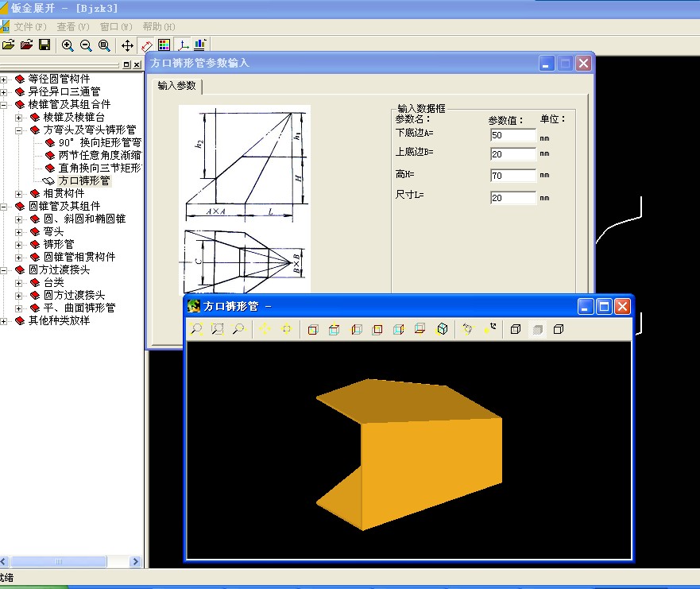The image size is (700, 589).
Task: Expand the 裤形管 tree node
Action: pyautogui.click(x=18, y=245)
